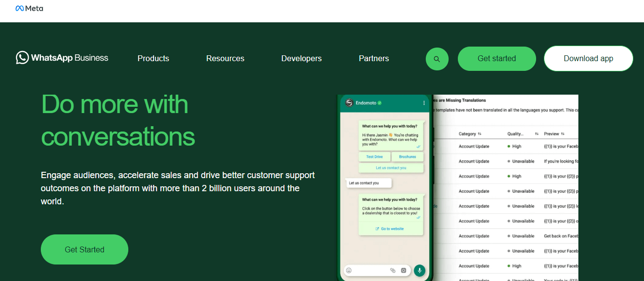Click the paperclip attachment icon

(393, 270)
